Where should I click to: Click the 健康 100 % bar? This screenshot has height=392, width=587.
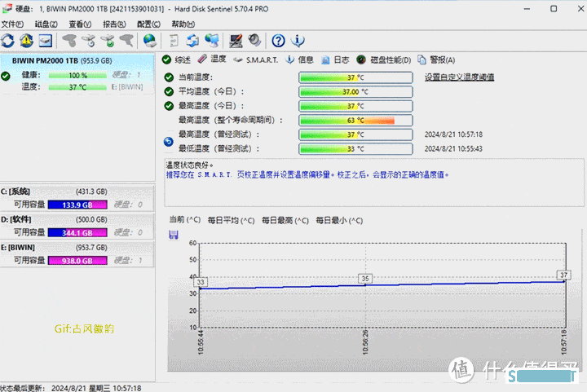pyautogui.click(x=77, y=75)
